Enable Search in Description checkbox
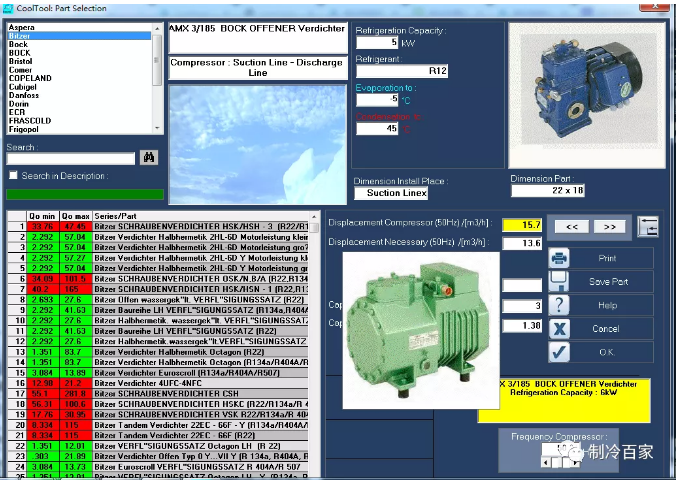This screenshot has height=480, width=677. point(13,175)
